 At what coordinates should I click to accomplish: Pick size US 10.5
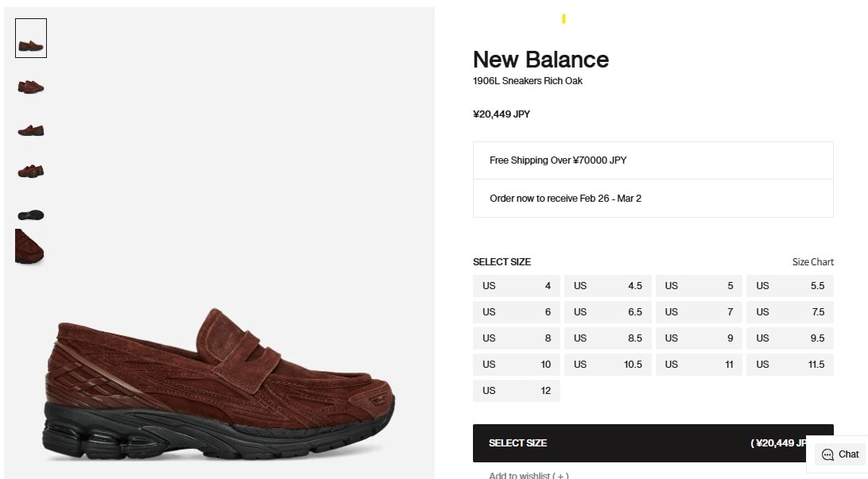click(608, 365)
